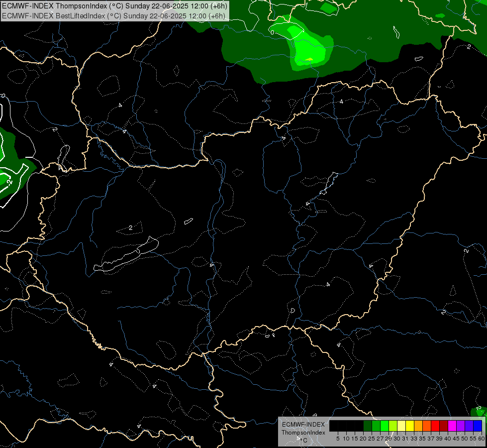
Task: Click the pure yellow 31–33 legend swatch
Action: [x=410, y=426]
